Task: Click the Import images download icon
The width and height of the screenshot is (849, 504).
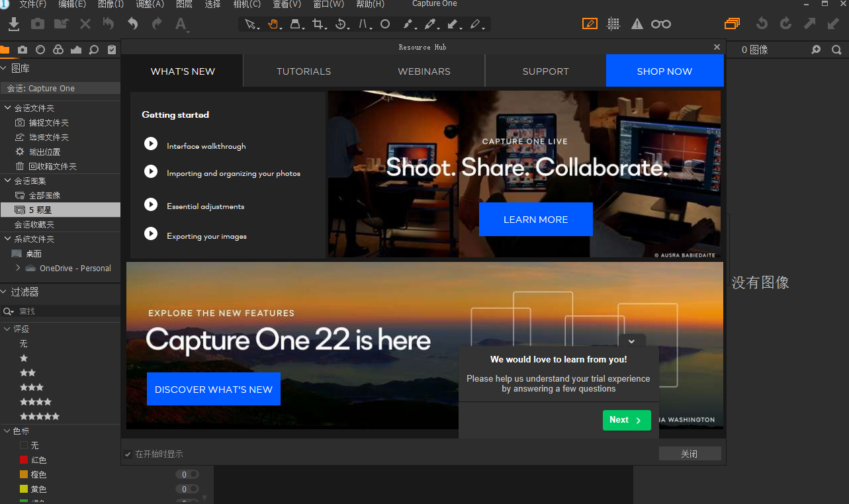Action: point(14,24)
